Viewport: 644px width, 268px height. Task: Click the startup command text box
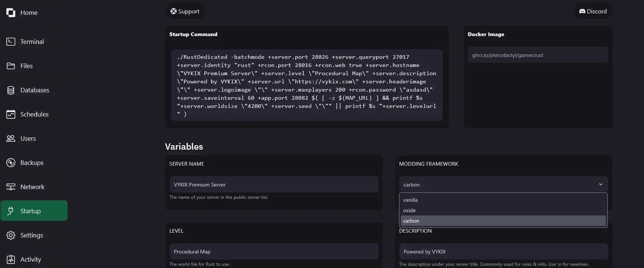[307, 85]
